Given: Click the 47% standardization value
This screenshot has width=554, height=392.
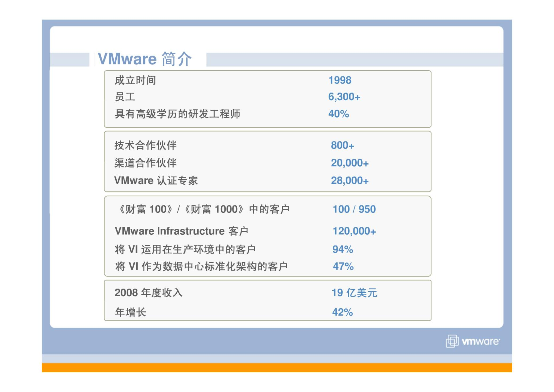Looking at the screenshot, I should (x=343, y=266).
